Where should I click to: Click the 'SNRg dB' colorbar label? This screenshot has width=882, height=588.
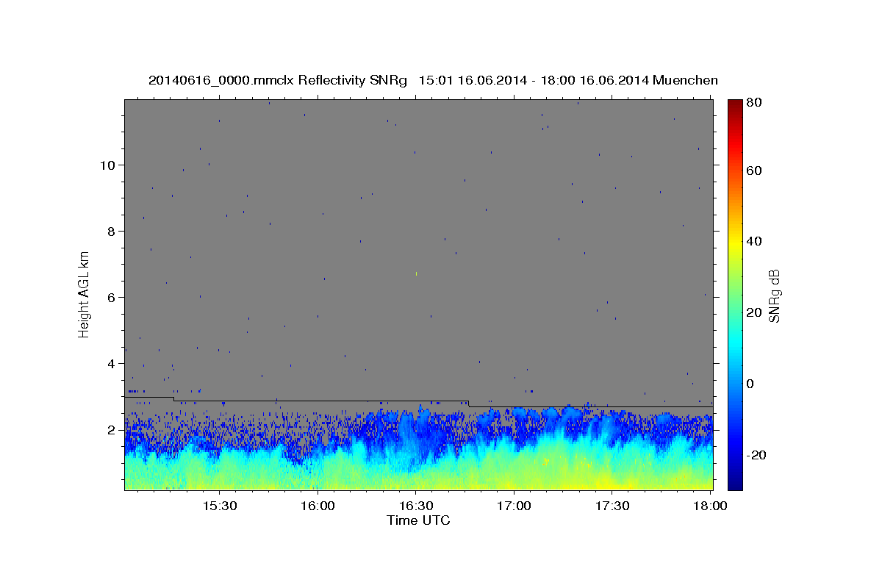(773, 295)
